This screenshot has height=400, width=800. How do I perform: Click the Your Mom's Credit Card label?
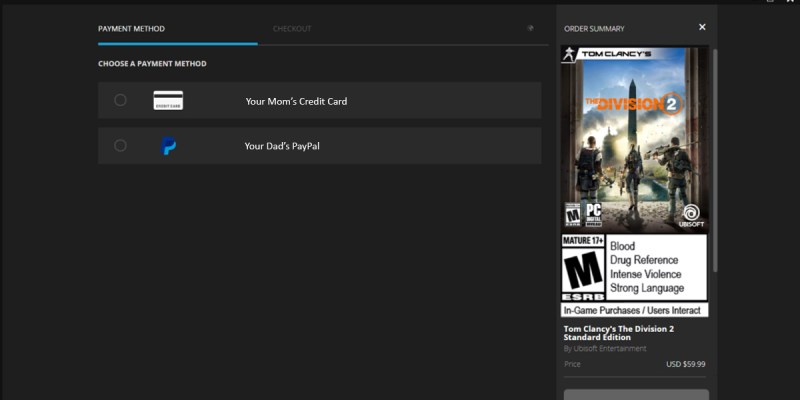click(x=296, y=101)
